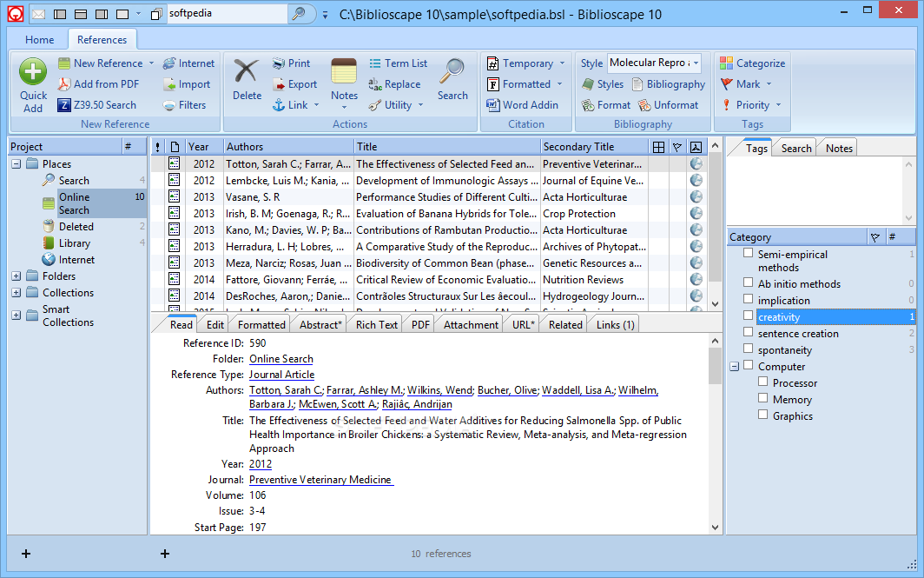This screenshot has height=578, width=924.
Task: Open the Online Search folder link
Action: pyautogui.click(x=281, y=359)
